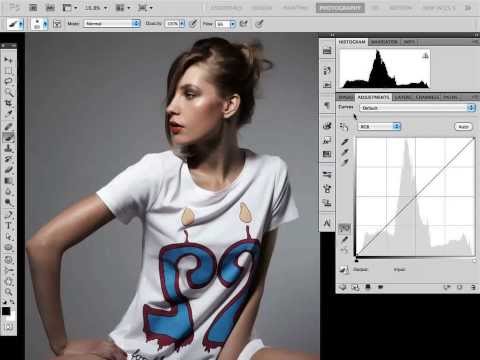Click the histogram cached data warning triangle

click(425, 56)
